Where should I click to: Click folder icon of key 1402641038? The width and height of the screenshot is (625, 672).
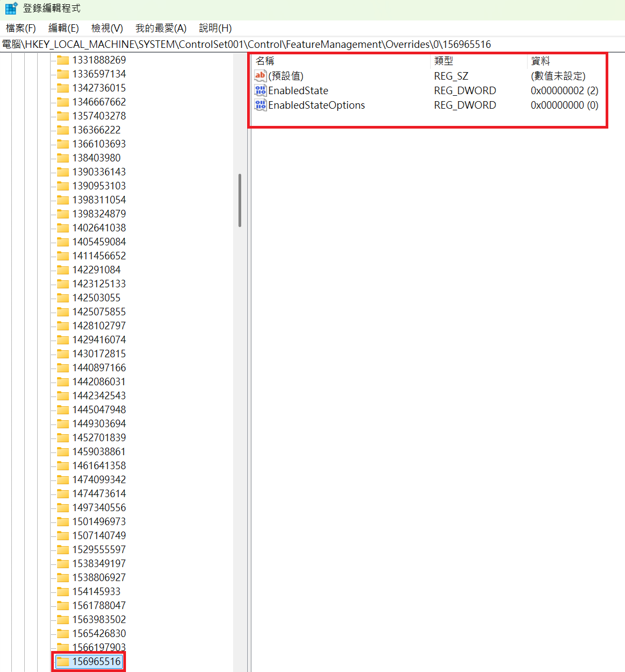[63, 228]
